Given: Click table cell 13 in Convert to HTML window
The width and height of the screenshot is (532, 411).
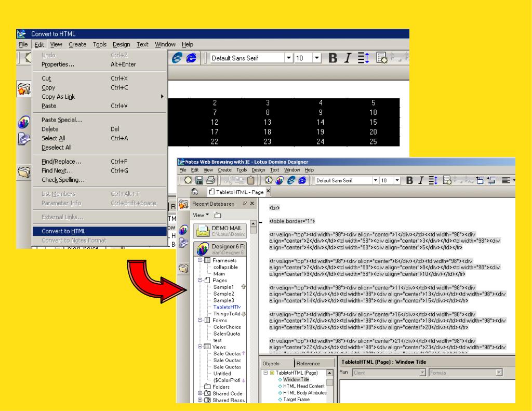Looking at the screenshot, I should tap(268, 122).
